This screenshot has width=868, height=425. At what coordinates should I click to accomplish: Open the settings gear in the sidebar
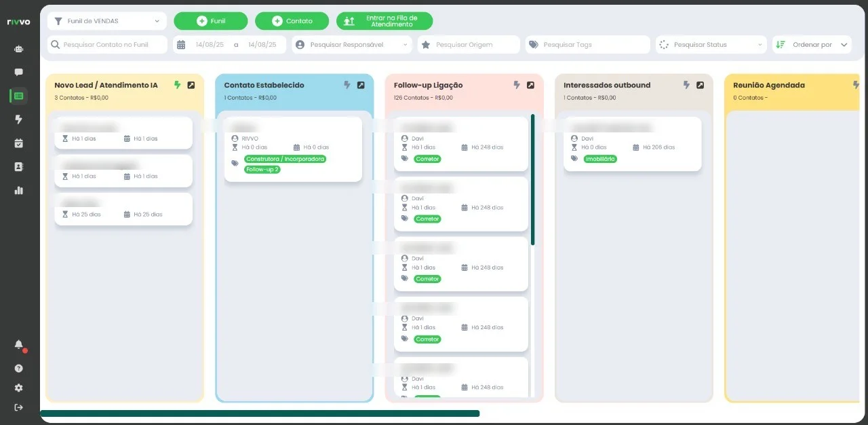pyautogui.click(x=18, y=388)
